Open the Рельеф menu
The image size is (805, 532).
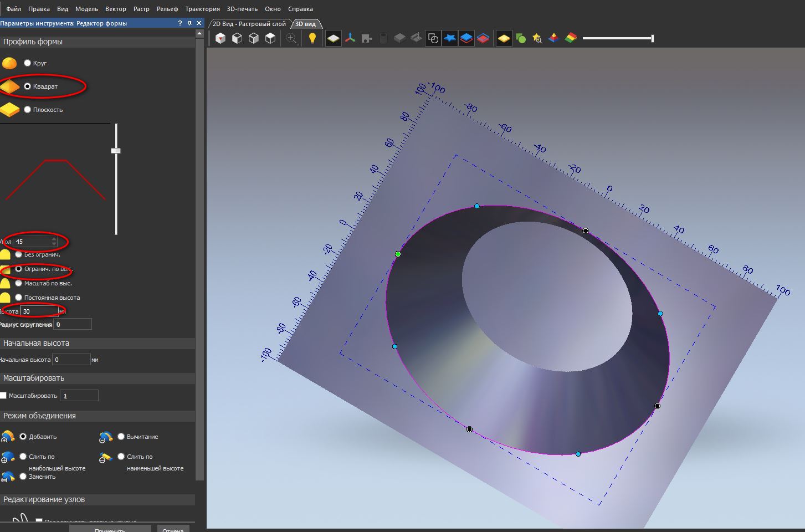[x=167, y=9]
